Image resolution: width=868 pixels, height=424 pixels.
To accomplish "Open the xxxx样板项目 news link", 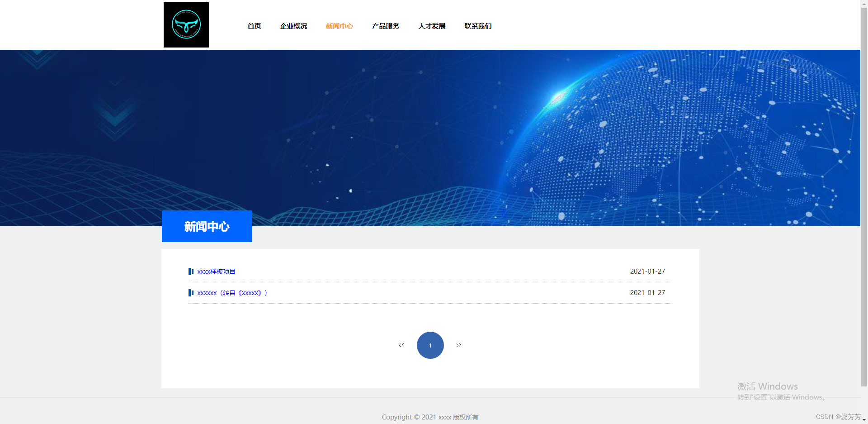I will (x=216, y=272).
